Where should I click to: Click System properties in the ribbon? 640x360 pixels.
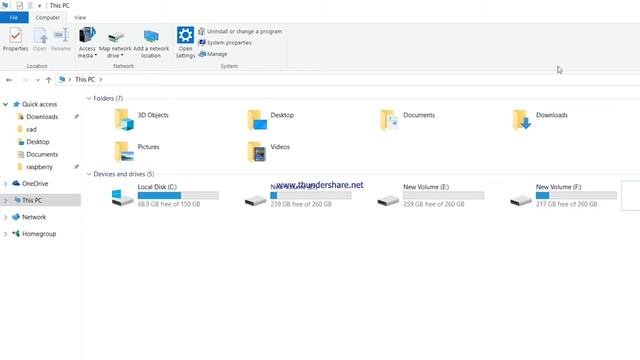click(225, 42)
